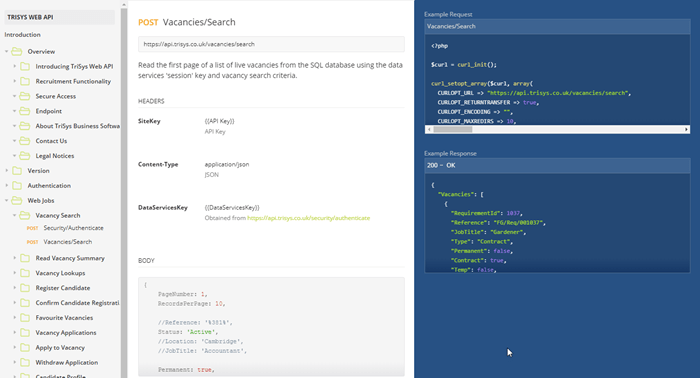Click the code scrollbar left arrow

point(429,129)
